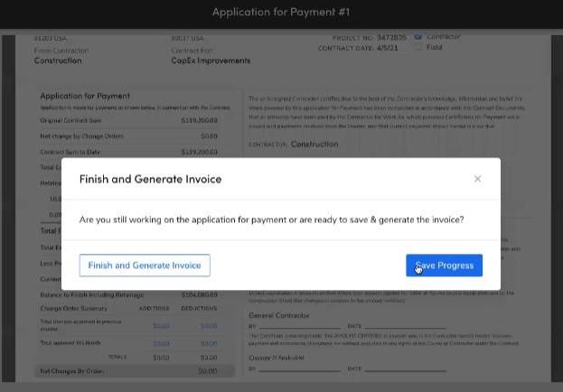This screenshot has width=563, height=392.
Task: Click the Save Progress button
Action: [x=444, y=266]
